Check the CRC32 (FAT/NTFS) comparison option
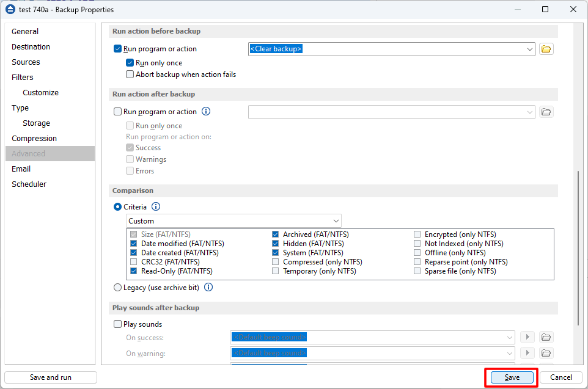 coord(134,262)
